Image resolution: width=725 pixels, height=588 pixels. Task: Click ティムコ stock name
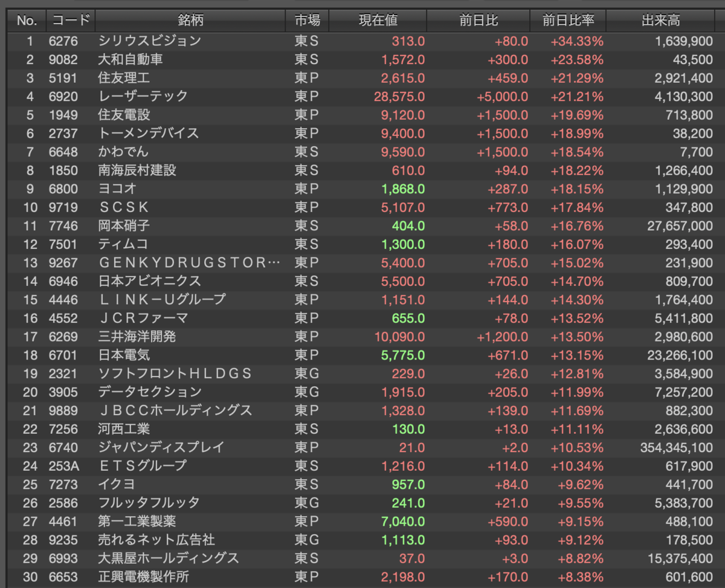(123, 244)
